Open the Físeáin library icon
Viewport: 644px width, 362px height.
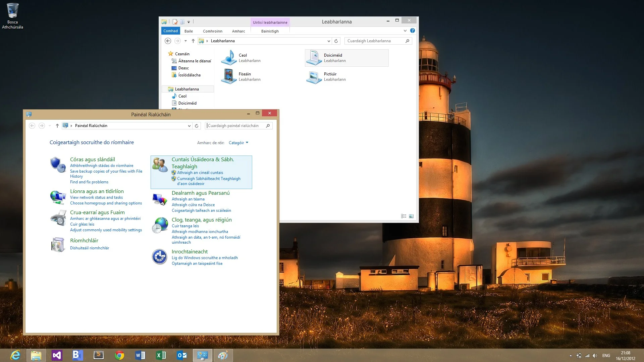pos(229,76)
